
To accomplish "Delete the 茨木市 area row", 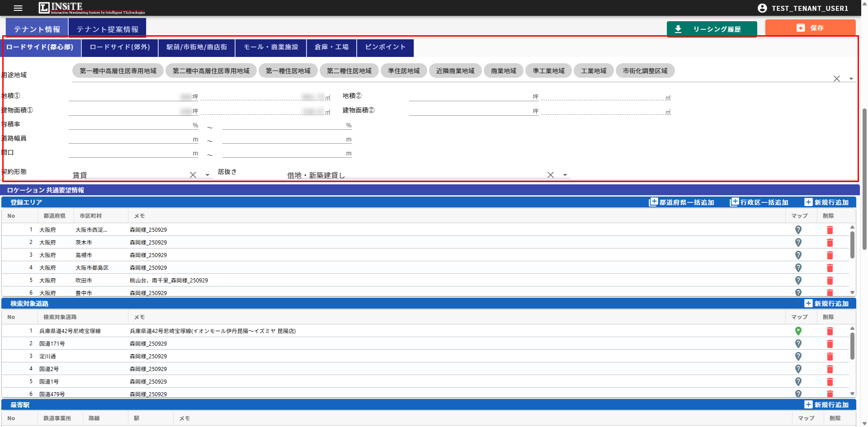I will pyautogui.click(x=830, y=243).
